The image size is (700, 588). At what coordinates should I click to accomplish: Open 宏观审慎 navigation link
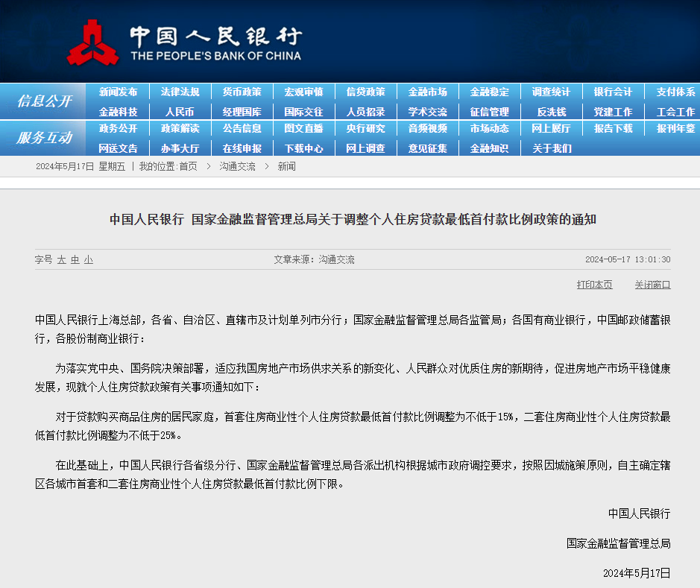[303, 92]
